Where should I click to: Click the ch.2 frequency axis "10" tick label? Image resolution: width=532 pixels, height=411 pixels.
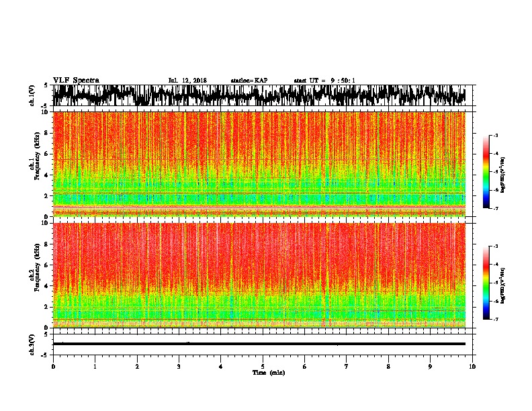[45, 224]
